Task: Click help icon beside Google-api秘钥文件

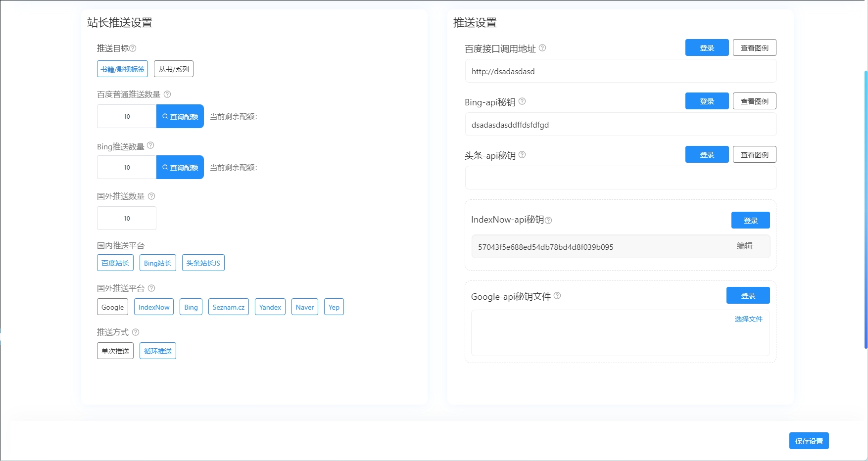Action: point(557,296)
